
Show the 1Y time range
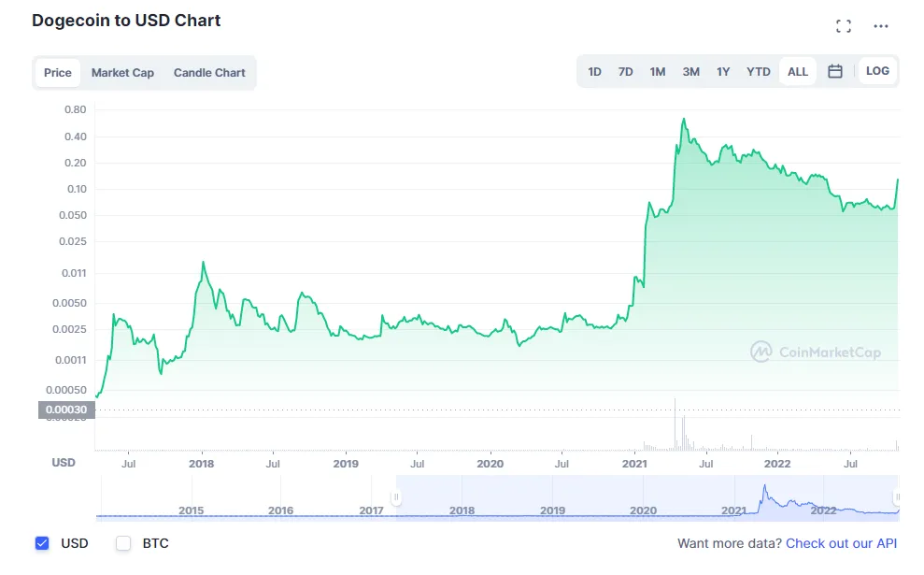[723, 71]
